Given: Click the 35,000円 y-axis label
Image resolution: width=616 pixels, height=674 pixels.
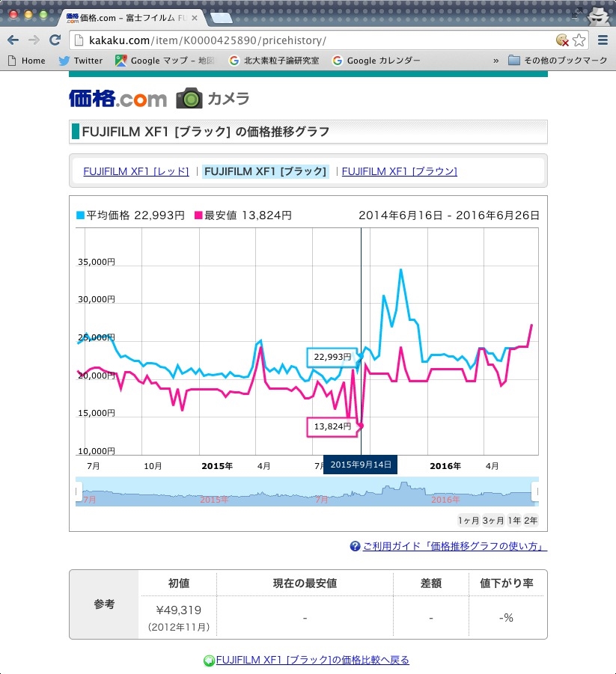Looking at the screenshot, I should point(97,262).
